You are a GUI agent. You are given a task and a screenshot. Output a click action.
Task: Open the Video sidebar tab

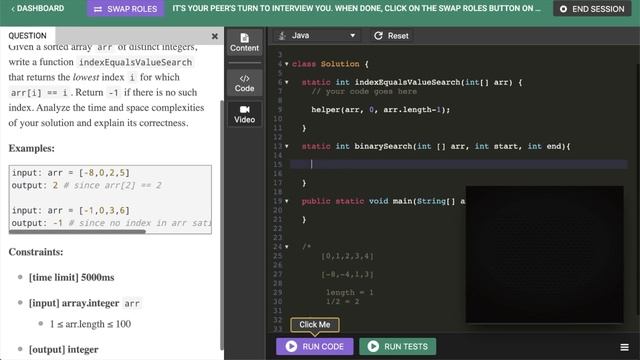click(x=244, y=114)
